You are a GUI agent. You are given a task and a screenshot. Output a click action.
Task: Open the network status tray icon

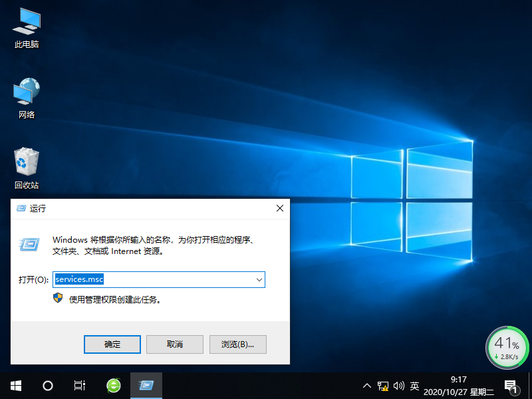coord(383,386)
